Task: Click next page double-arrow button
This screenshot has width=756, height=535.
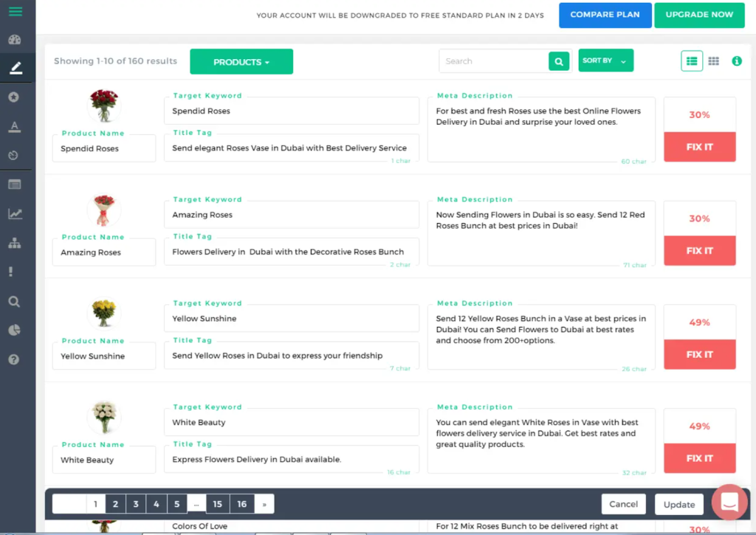Action: coord(264,504)
